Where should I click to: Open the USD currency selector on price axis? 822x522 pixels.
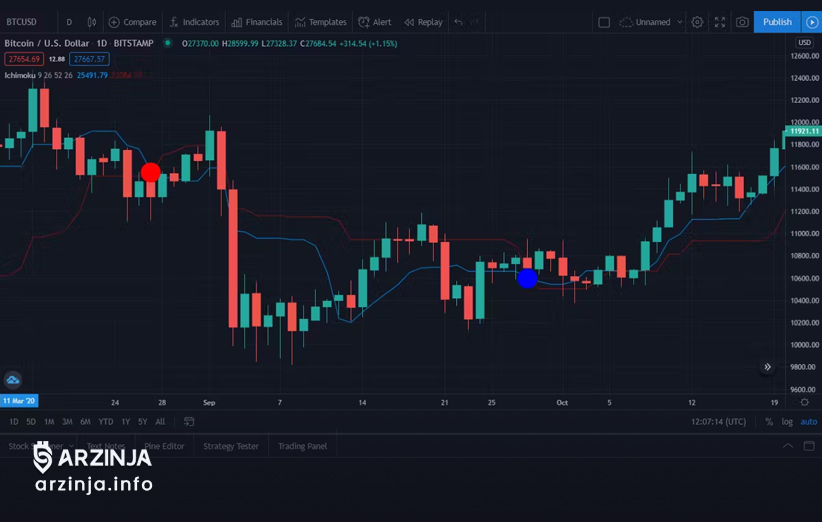click(x=804, y=42)
